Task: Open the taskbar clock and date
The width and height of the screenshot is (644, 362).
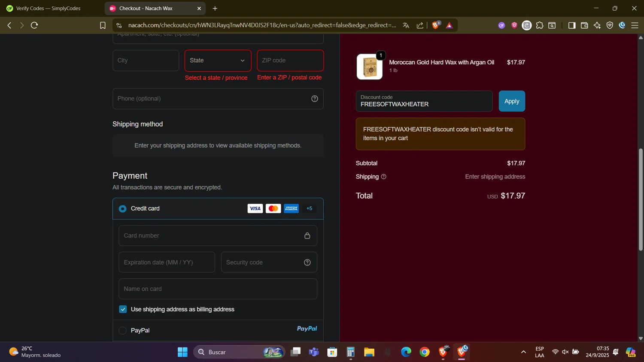Action: tap(597, 352)
